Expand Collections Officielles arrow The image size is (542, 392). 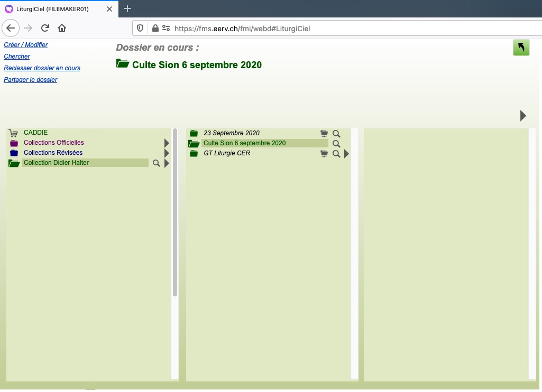pos(167,143)
